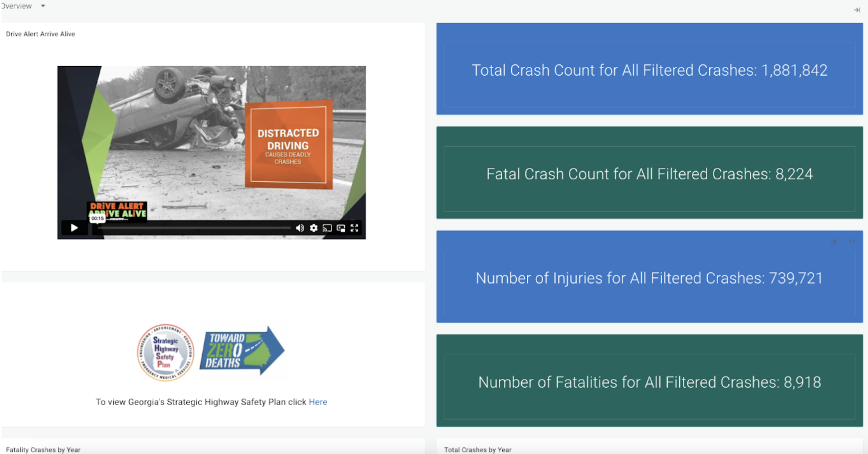868x454 pixels.
Task: Enable picture-in-picture mode for the video
Action: click(x=341, y=228)
